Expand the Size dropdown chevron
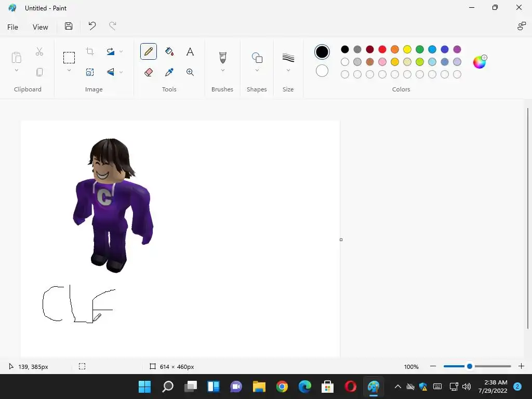532x399 pixels. point(288,70)
